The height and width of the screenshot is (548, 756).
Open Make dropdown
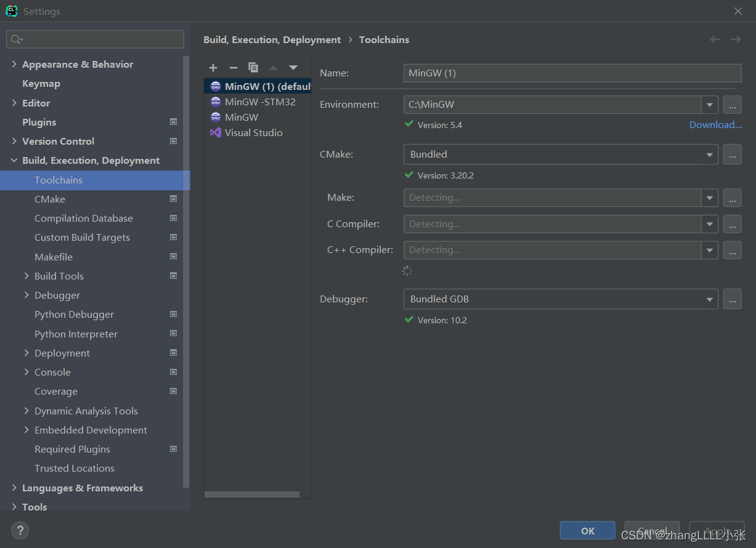[x=710, y=198]
